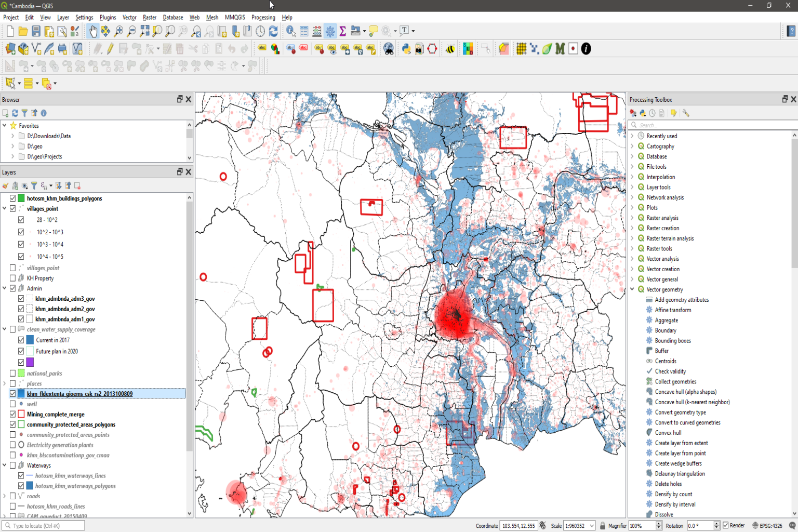Viewport: 798px width, 532px height.
Task: Click Open Layer Styling panel paintbrush icon
Action: pyautogui.click(x=5, y=186)
